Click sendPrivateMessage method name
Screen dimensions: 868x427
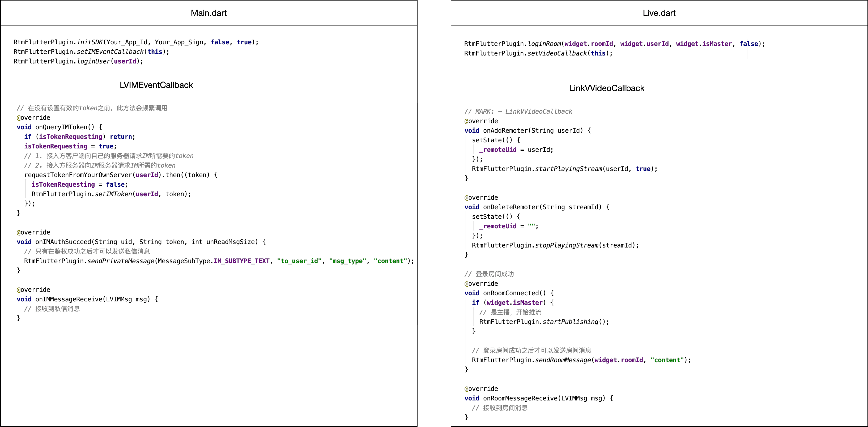(x=121, y=261)
